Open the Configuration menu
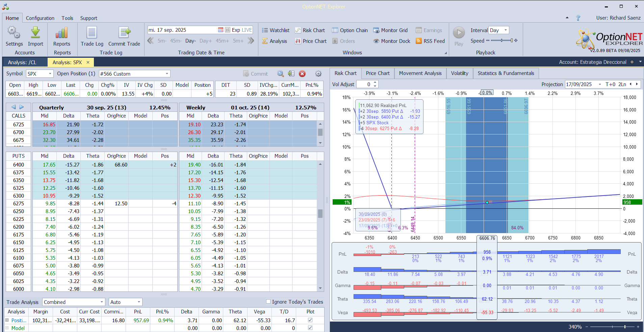644x332 pixels. click(x=40, y=18)
